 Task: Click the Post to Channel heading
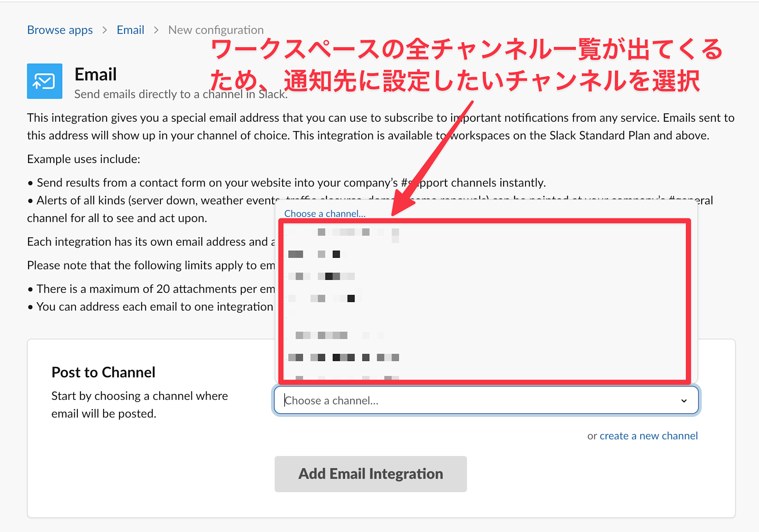104,372
